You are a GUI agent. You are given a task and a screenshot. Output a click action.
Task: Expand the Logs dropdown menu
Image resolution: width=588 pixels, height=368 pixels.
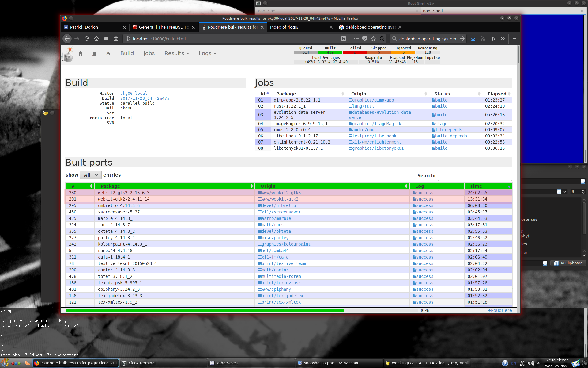point(207,53)
